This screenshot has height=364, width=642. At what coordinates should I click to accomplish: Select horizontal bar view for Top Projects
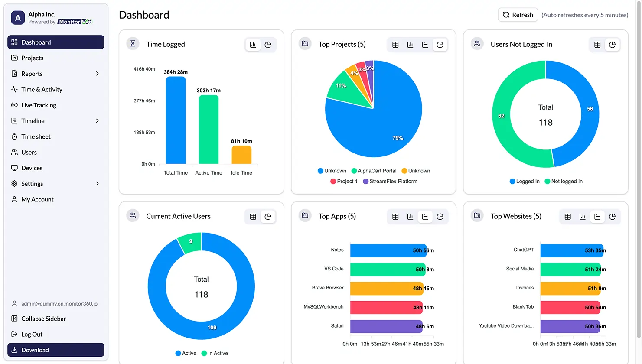tap(425, 44)
